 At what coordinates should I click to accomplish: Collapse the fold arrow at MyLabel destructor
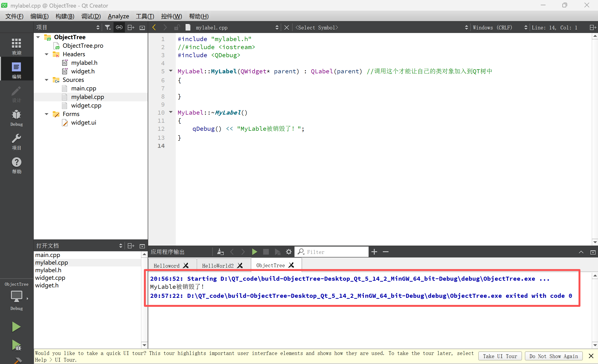(x=171, y=112)
